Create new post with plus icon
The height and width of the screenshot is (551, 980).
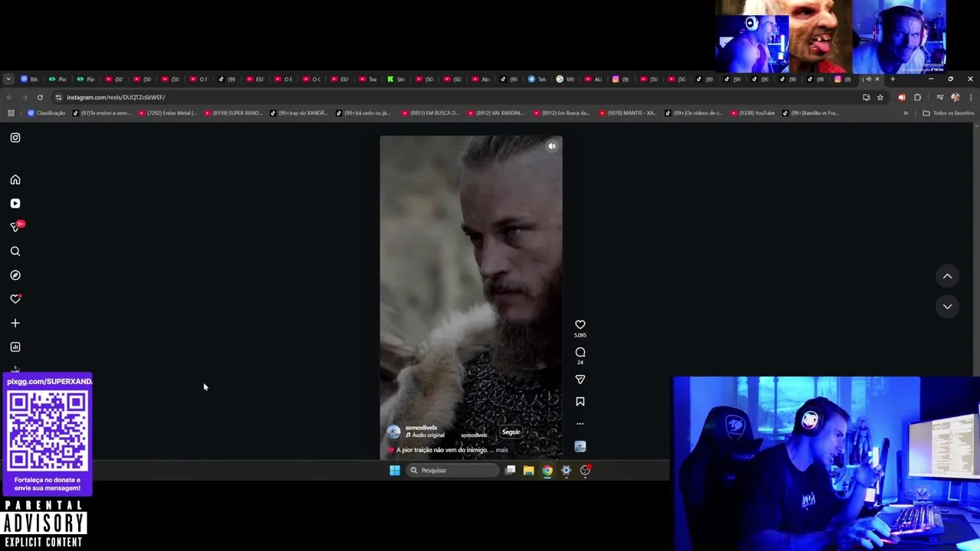tap(15, 323)
